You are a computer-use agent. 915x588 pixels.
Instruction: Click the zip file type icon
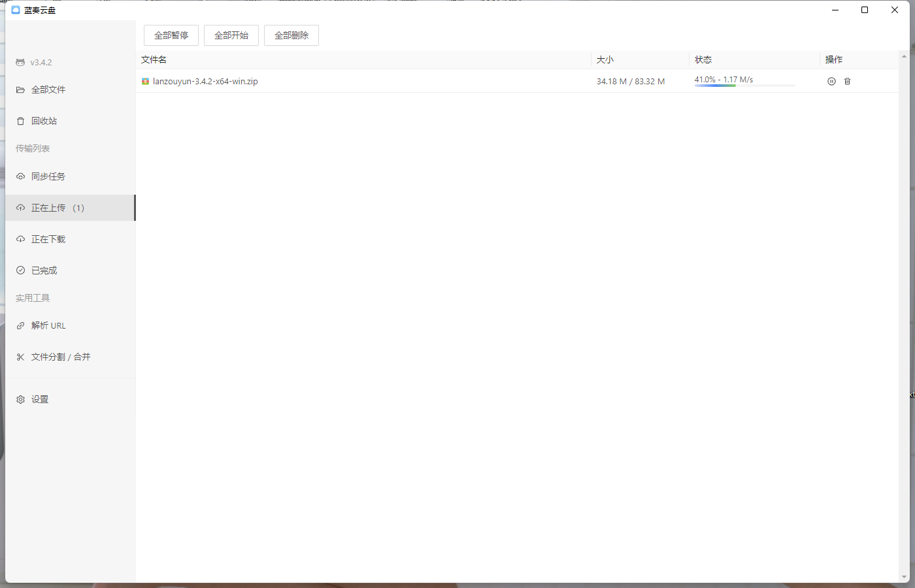(145, 82)
